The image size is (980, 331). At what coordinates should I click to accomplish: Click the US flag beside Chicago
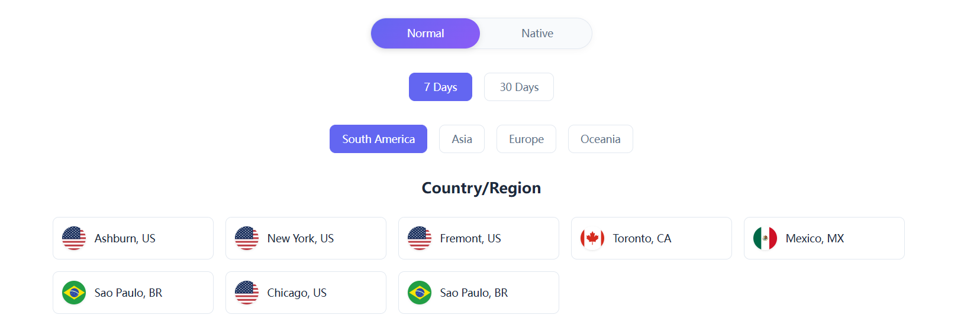pyautogui.click(x=247, y=293)
